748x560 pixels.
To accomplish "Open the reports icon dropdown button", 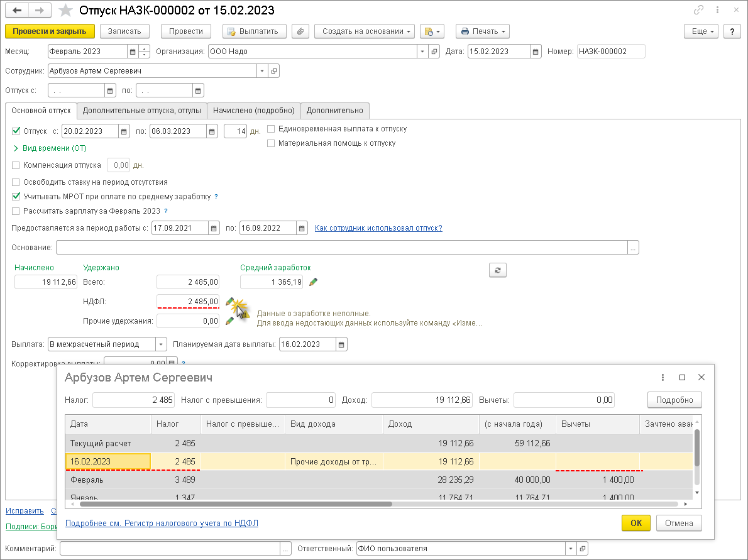I will (432, 31).
